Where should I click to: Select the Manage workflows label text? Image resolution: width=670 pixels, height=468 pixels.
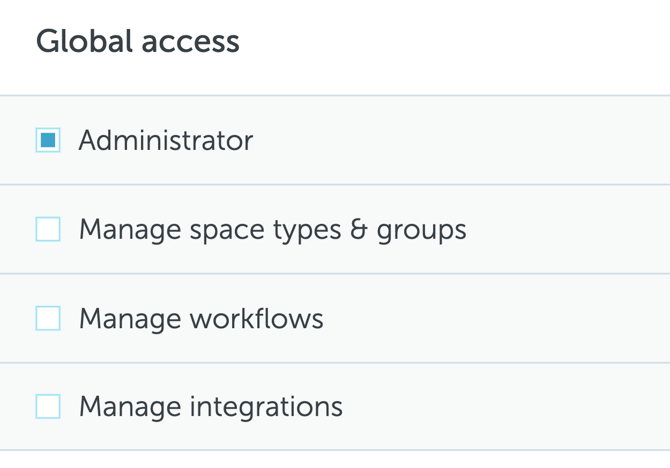click(201, 318)
